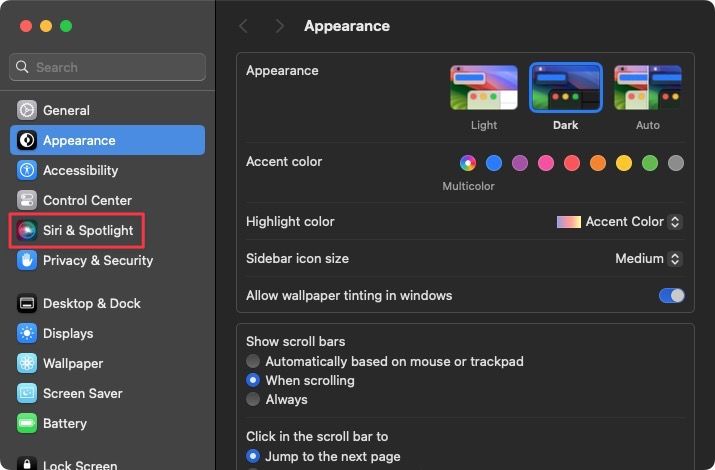Choose the 'Always' scroll bar option

pos(254,399)
